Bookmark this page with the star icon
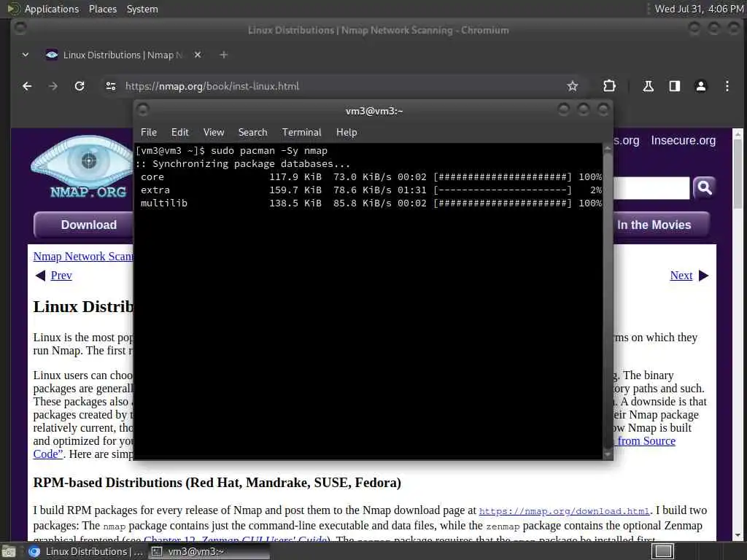This screenshot has width=747, height=560. pyautogui.click(x=572, y=86)
